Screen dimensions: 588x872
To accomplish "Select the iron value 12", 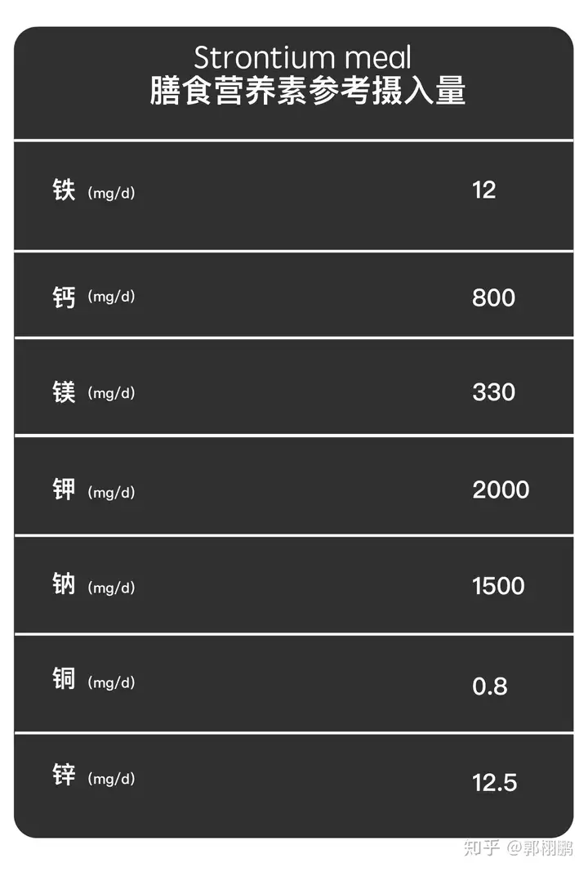I will click(x=483, y=190).
